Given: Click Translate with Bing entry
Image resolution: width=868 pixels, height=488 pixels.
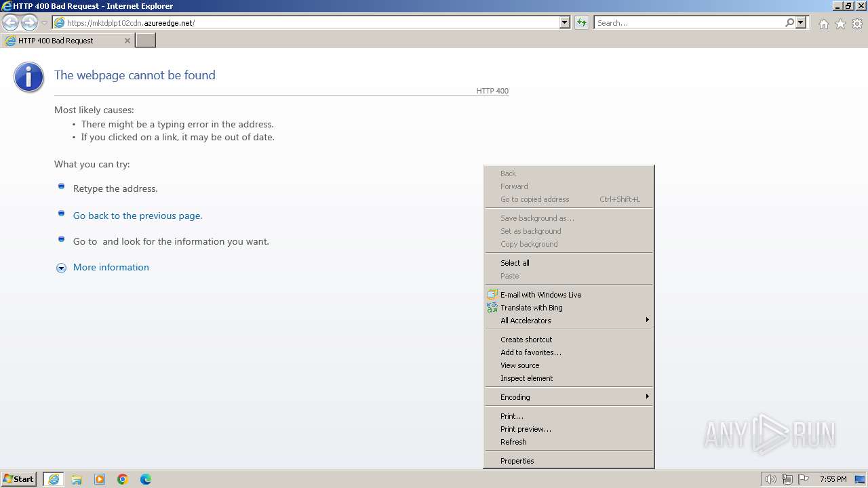Looking at the screenshot, I should click(569, 308).
